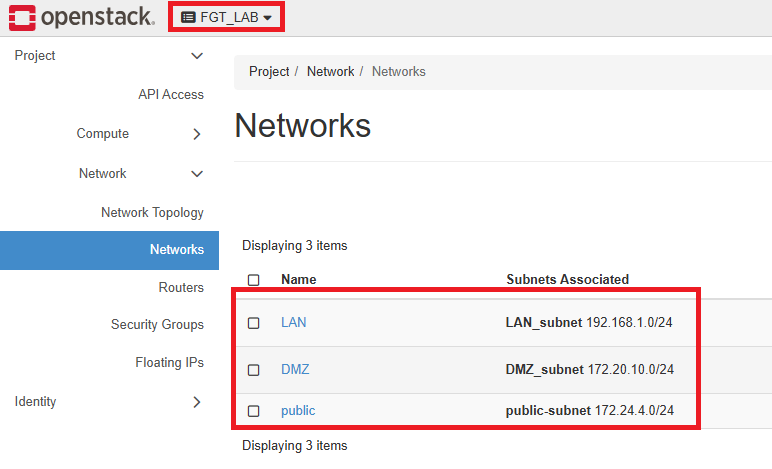The width and height of the screenshot is (772, 469).
Task: Select the public network checkbox
Action: tap(254, 411)
